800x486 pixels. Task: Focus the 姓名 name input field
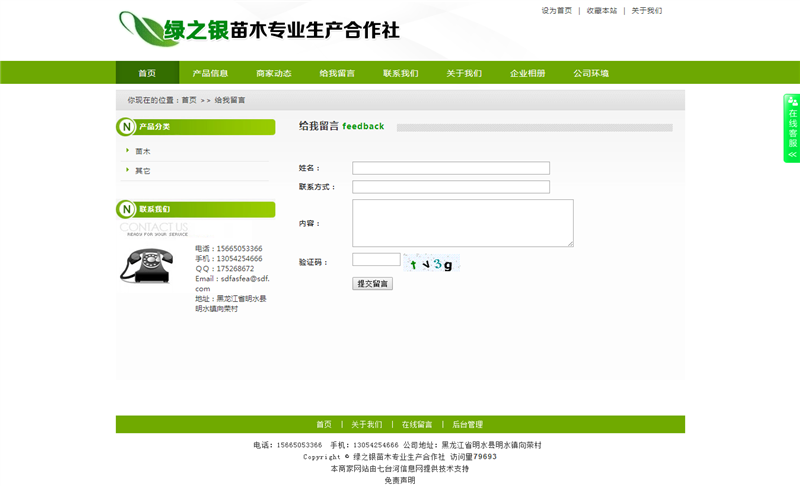pos(451,168)
